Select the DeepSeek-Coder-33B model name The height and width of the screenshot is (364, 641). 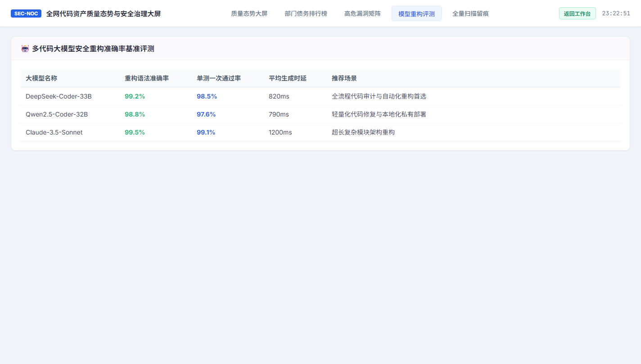click(59, 96)
